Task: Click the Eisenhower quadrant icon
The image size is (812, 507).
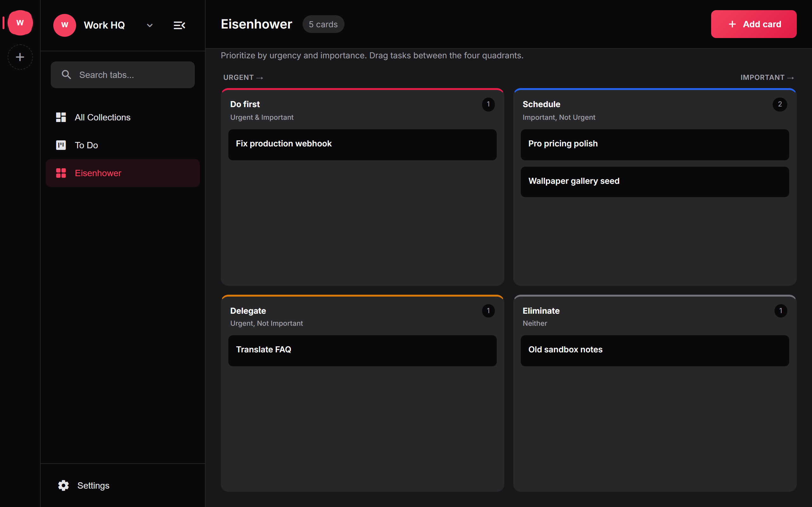Action: click(61, 173)
